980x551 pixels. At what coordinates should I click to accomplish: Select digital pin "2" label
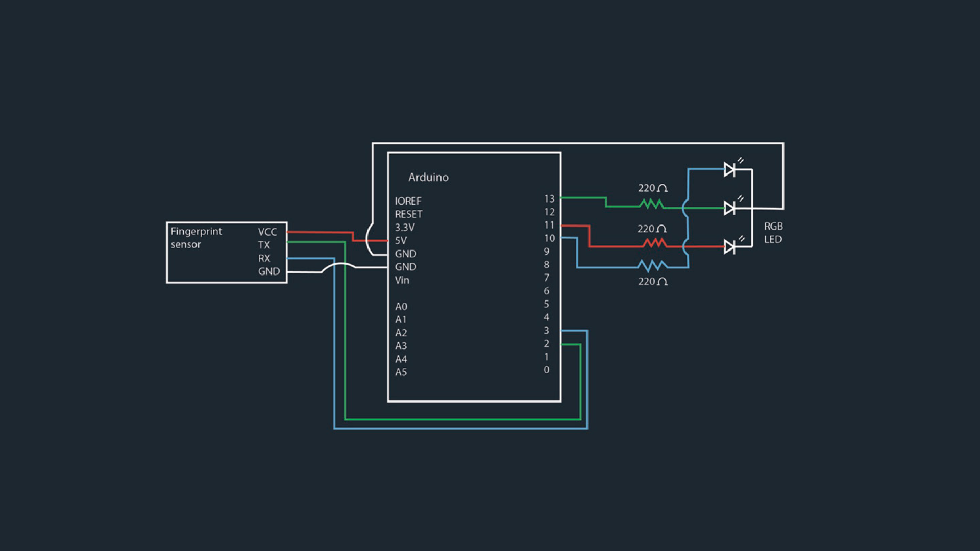coord(546,344)
